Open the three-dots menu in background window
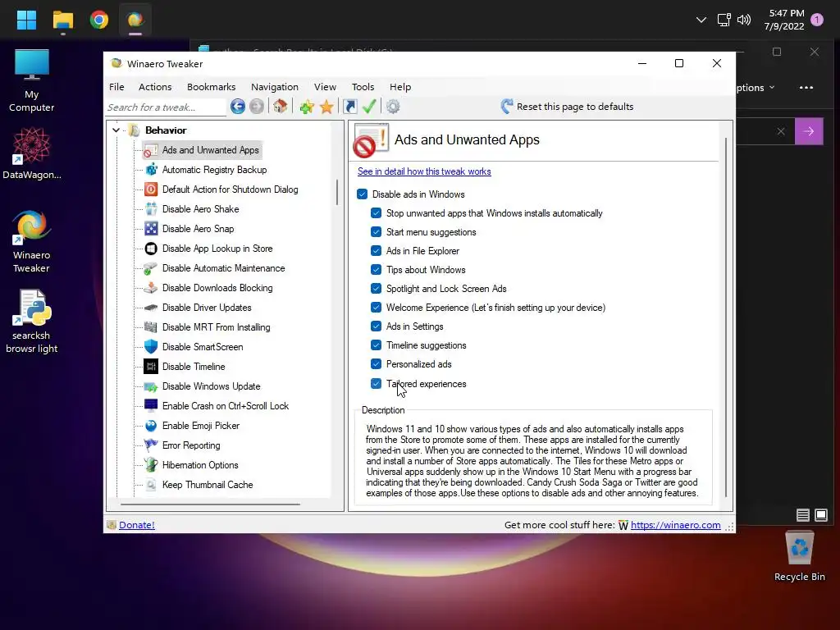 pyautogui.click(x=806, y=87)
